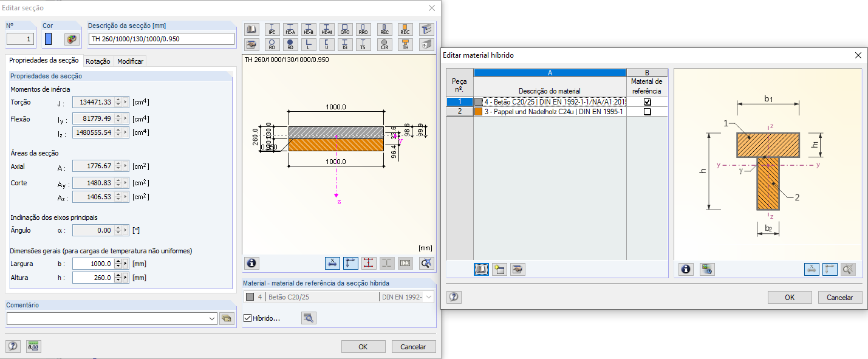Create new material in hybrid dialog
868x359 pixels.
pyautogui.click(x=499, y=269)
